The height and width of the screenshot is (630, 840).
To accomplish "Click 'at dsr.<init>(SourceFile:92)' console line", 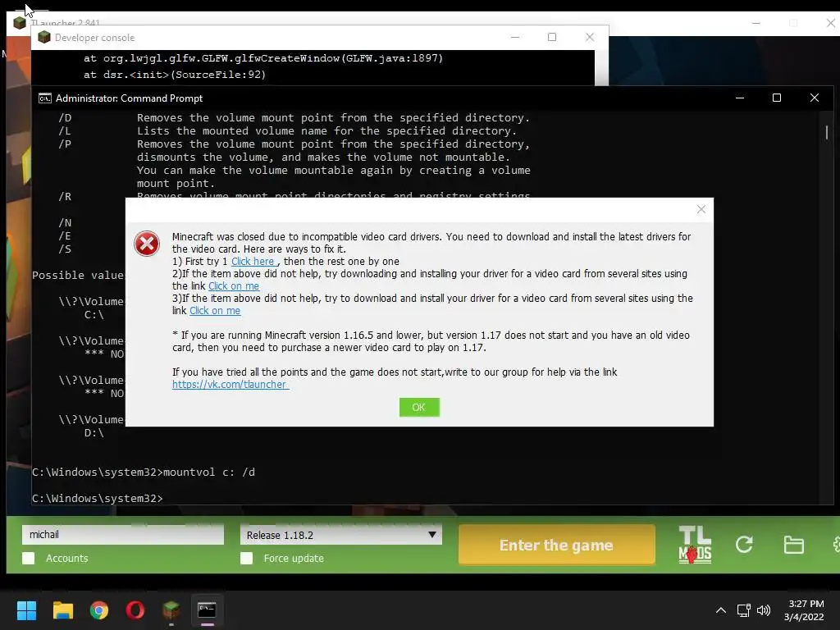I will pos(175,75).
